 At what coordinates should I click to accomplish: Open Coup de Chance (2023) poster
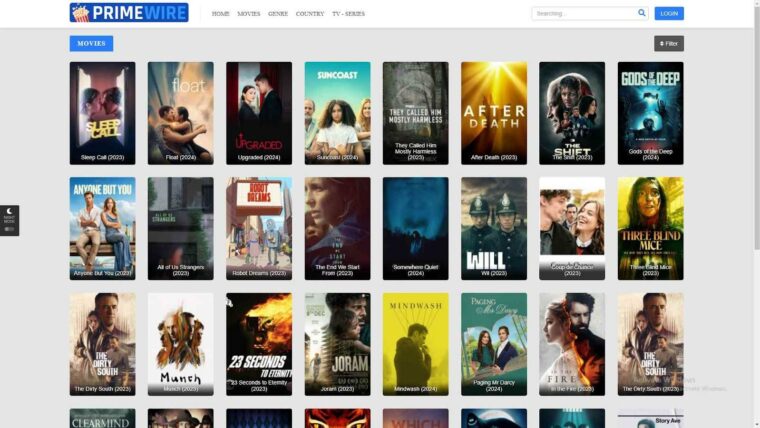(x=572, y=228)
